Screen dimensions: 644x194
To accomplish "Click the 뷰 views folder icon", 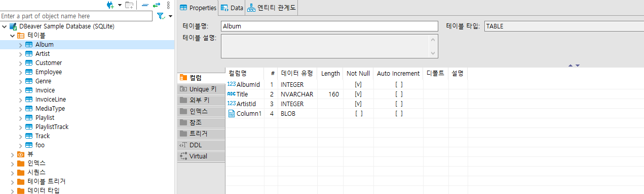I will pos(21,154).
